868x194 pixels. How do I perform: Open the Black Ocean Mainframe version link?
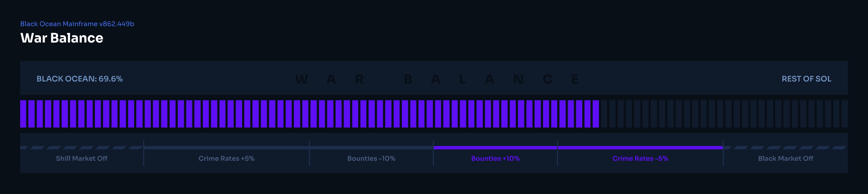77,24
